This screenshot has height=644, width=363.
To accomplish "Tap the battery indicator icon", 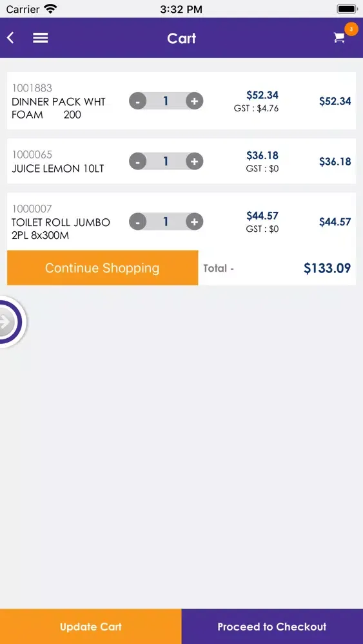I will click(347, 8).
